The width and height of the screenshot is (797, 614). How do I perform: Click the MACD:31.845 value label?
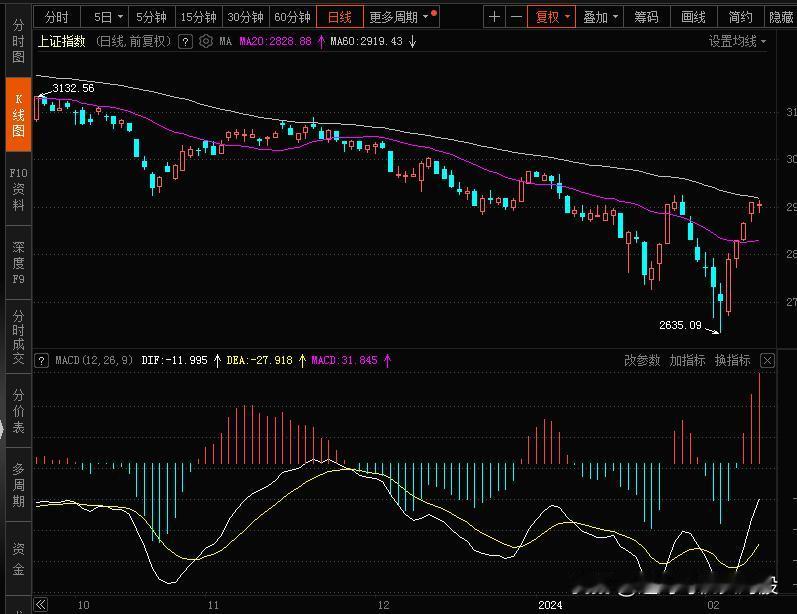click(344, 360)
